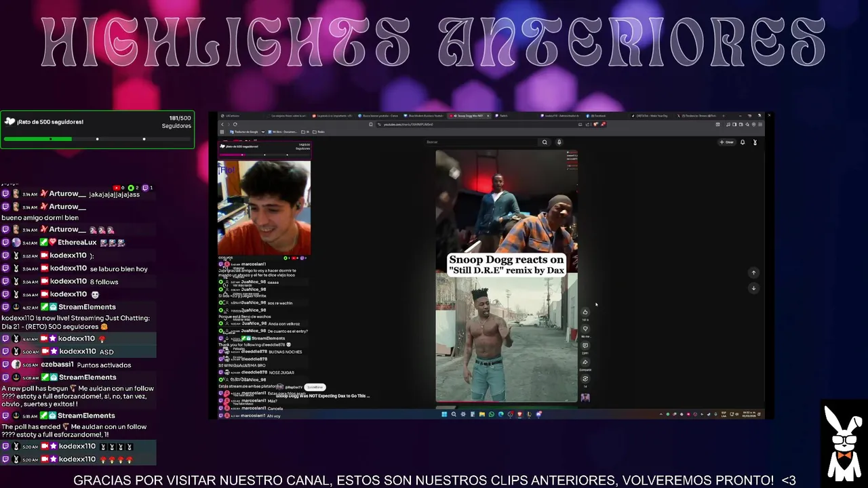Image resolution: width=868 pixels, height=488 pixels.
Task: Click chat message '8 follows' by kodexx110
Action: (104, 282)
